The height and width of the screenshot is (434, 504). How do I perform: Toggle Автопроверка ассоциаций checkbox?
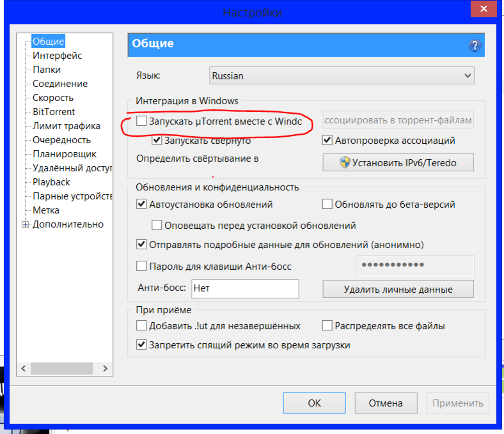[327, 140]
